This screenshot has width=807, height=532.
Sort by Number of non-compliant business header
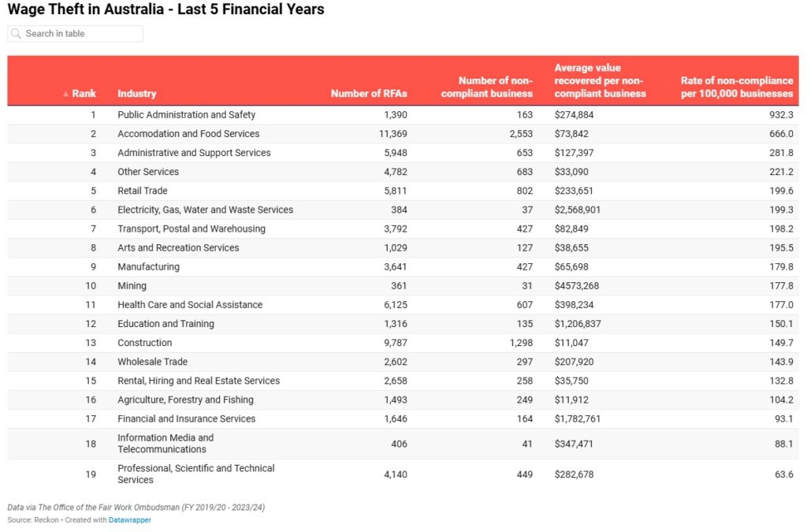coord(486,87)
